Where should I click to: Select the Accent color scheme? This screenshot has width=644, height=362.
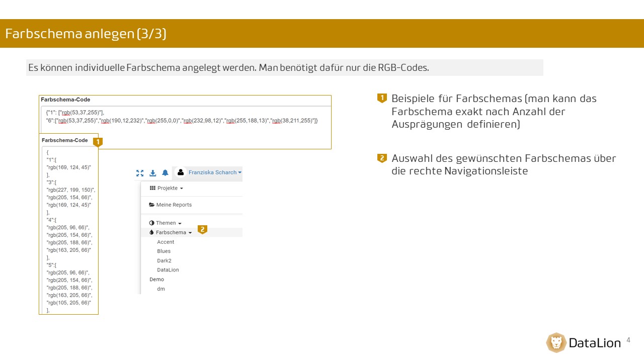pos(166,242)
